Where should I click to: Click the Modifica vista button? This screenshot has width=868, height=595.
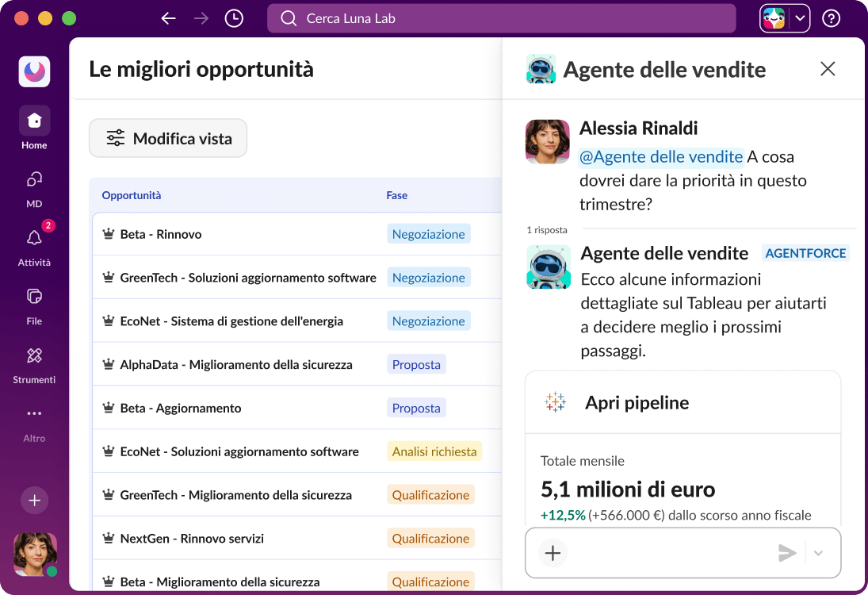tap(167, 137)
